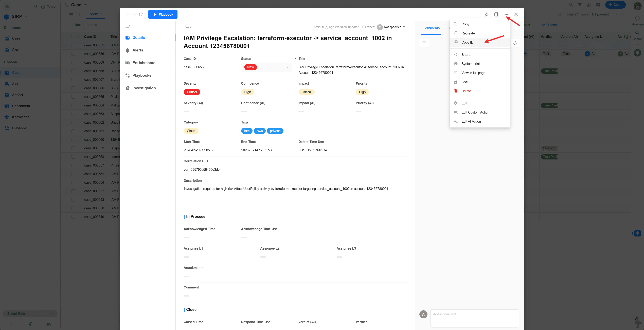Image resolution: width=644 pixels, height=330 pixels.
Task: Open the Status dropdown showing New
Action: coord(266,67)
